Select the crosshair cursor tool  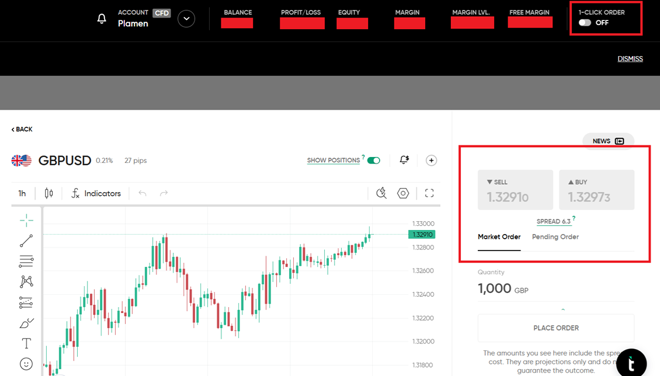coord(26,220)
